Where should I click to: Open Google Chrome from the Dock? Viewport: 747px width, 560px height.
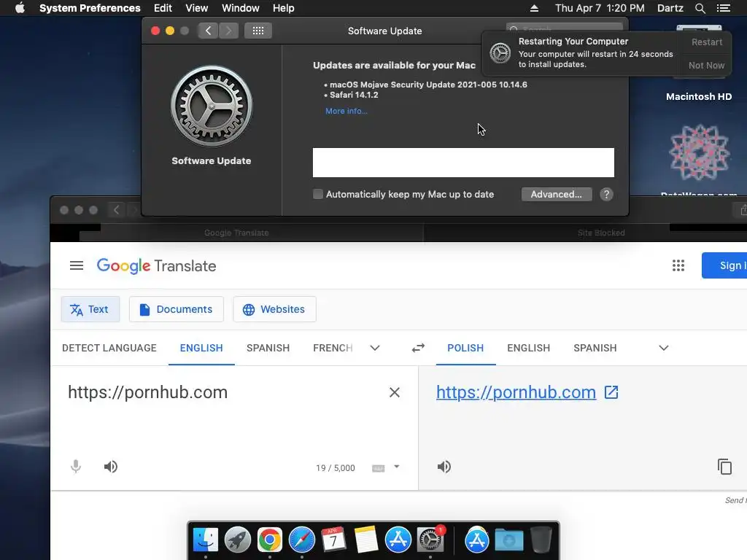[x=270, y=540]
